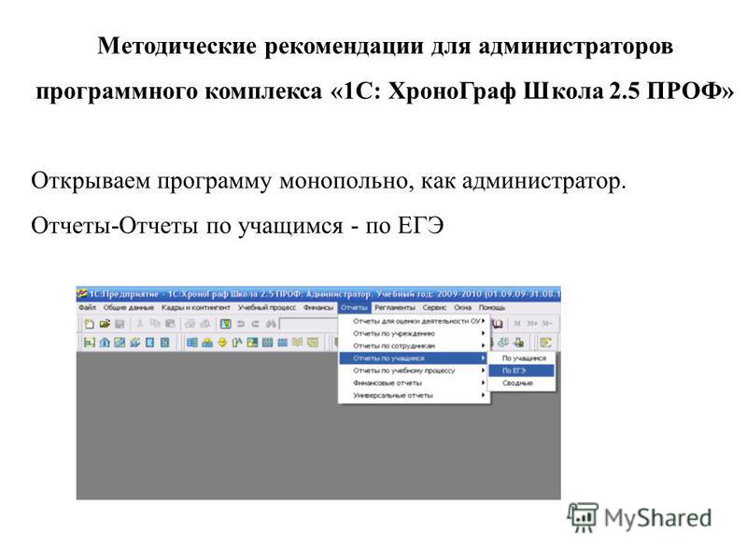
Task: Click the Undo arrow icon
Action: click(241, 324)
